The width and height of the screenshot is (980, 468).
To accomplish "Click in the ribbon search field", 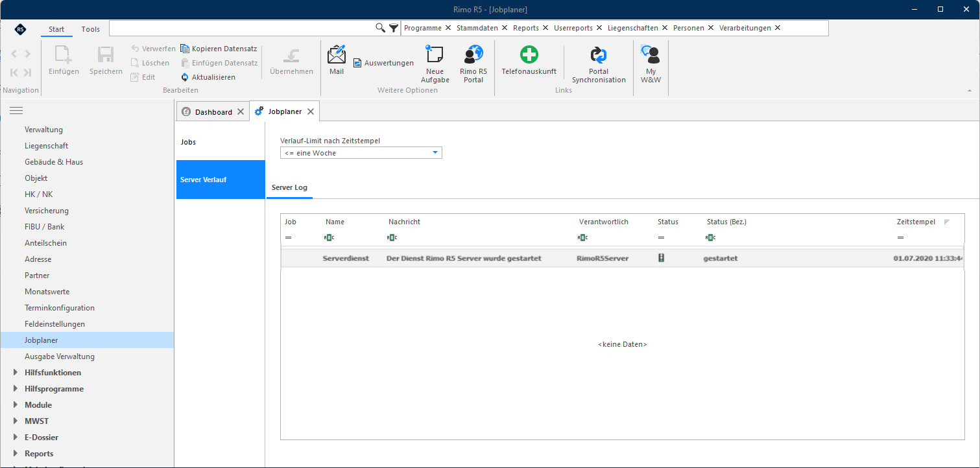I will coord(242,28).
